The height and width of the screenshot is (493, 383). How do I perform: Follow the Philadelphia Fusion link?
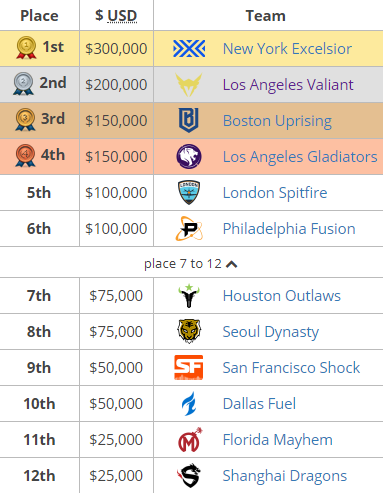click(x=289, y=229)
